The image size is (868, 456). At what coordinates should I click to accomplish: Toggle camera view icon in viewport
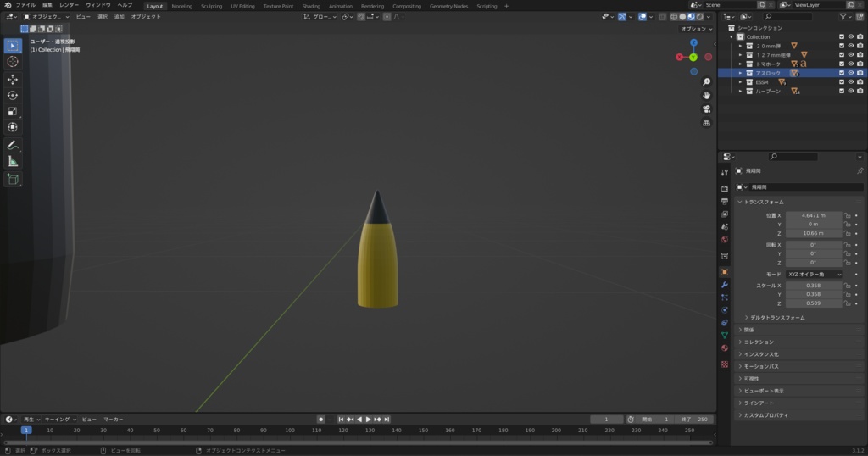(x=706, y=109)
